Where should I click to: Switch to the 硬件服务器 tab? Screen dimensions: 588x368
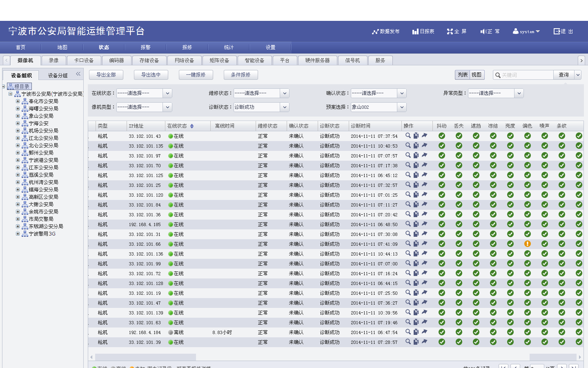317,61
